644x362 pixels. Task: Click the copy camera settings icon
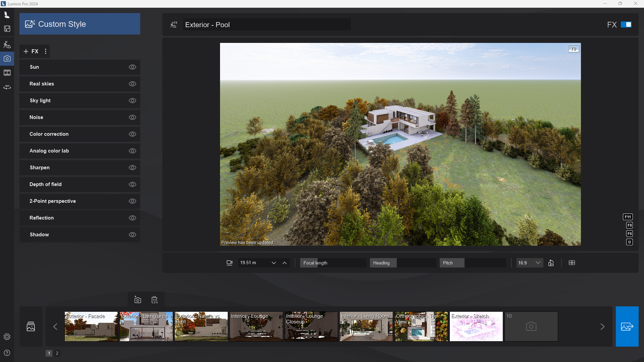(x=551, y=263)
